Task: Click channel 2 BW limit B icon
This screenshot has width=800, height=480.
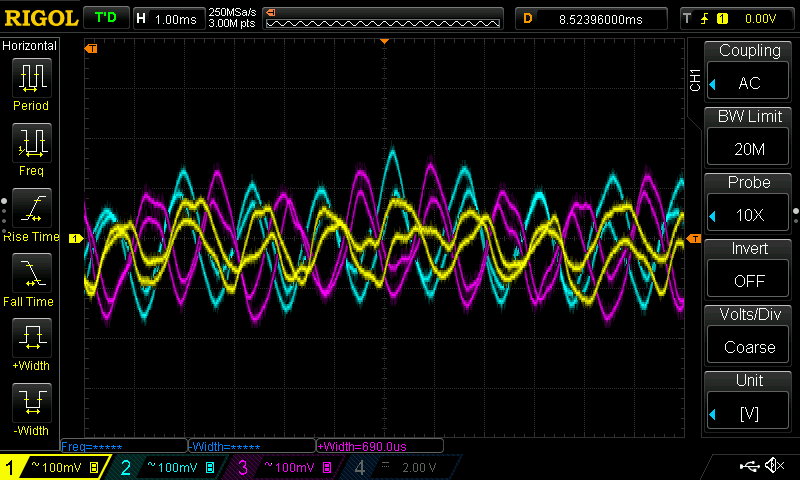Action: tap(210, 467)
